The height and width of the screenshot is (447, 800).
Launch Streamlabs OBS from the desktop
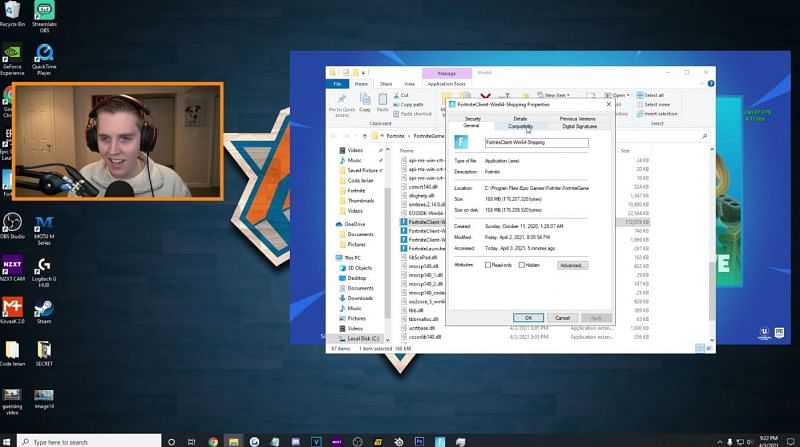pos(44,16)
